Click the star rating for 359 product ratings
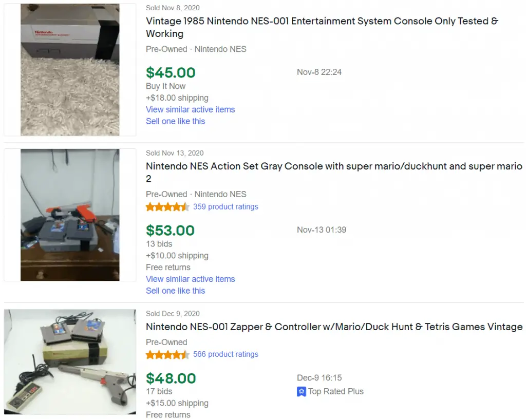Image resolution: width=526 pixels, height=420 pixels. click(168, 207)
